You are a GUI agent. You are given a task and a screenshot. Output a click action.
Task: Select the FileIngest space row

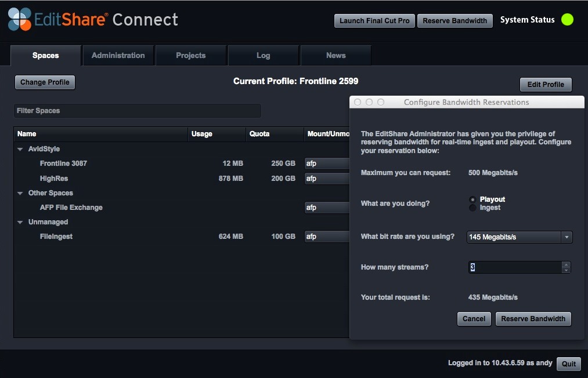pyautogui.click(x=182, y=237)
